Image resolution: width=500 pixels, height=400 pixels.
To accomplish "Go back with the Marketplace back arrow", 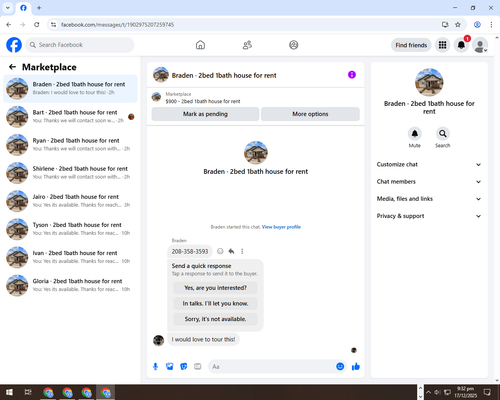I will (12, 67).
